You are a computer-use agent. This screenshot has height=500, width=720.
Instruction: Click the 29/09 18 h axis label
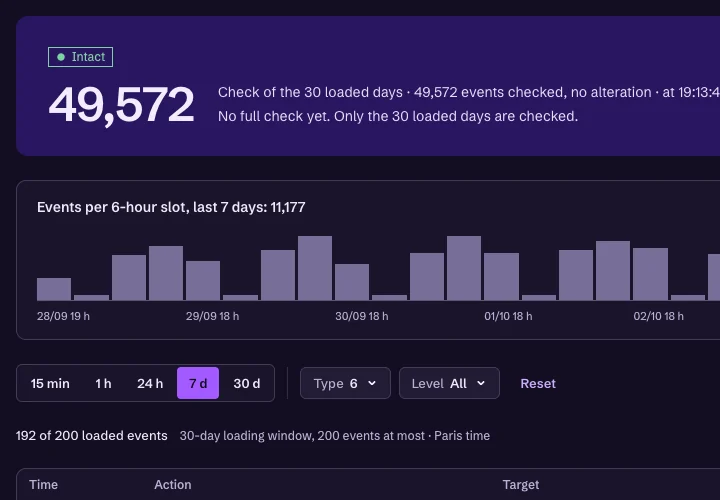[x=212, y=316]
